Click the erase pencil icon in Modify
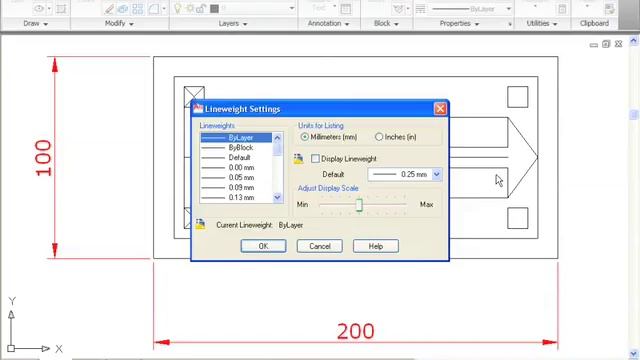The image size is (640, 360). click(109, 9)
